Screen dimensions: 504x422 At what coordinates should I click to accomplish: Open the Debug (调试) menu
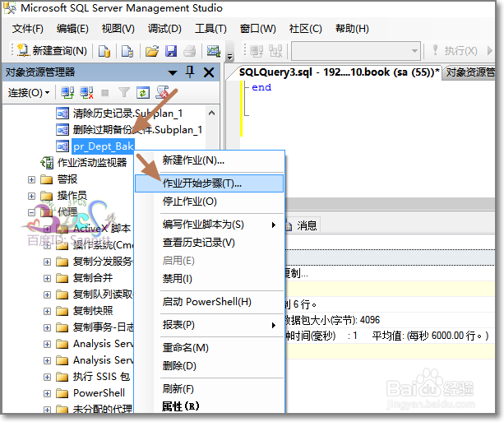click(164, 29)
